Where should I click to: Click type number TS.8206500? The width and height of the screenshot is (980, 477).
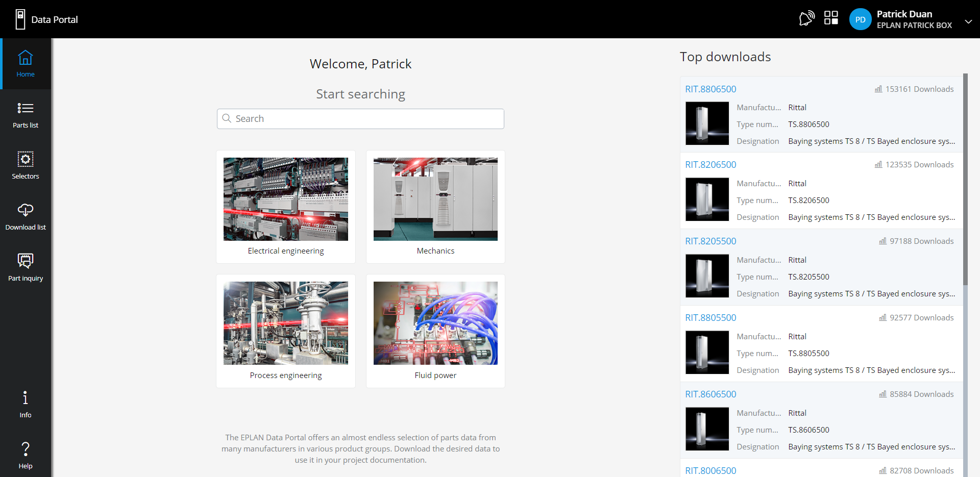(808, 200)
